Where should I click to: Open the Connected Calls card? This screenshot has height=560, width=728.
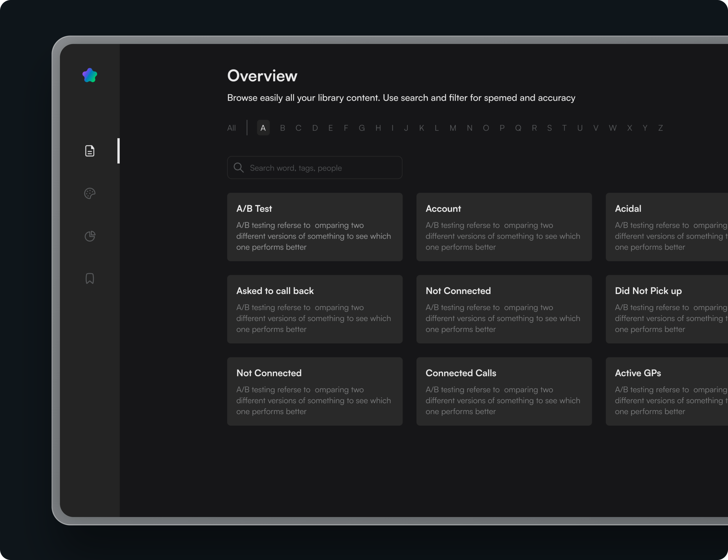[x=504, y=392]
